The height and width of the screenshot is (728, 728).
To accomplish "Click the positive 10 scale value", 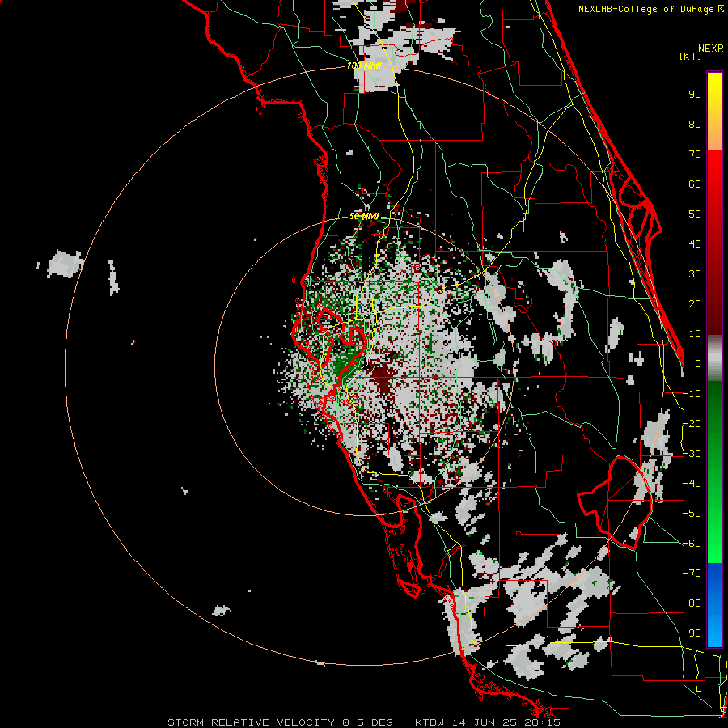I will (x=695, y=334).
